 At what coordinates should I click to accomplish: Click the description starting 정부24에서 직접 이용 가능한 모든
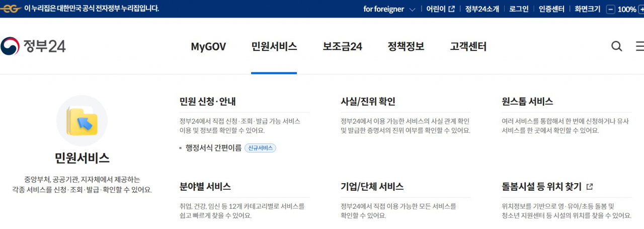(x=398, y=211)
